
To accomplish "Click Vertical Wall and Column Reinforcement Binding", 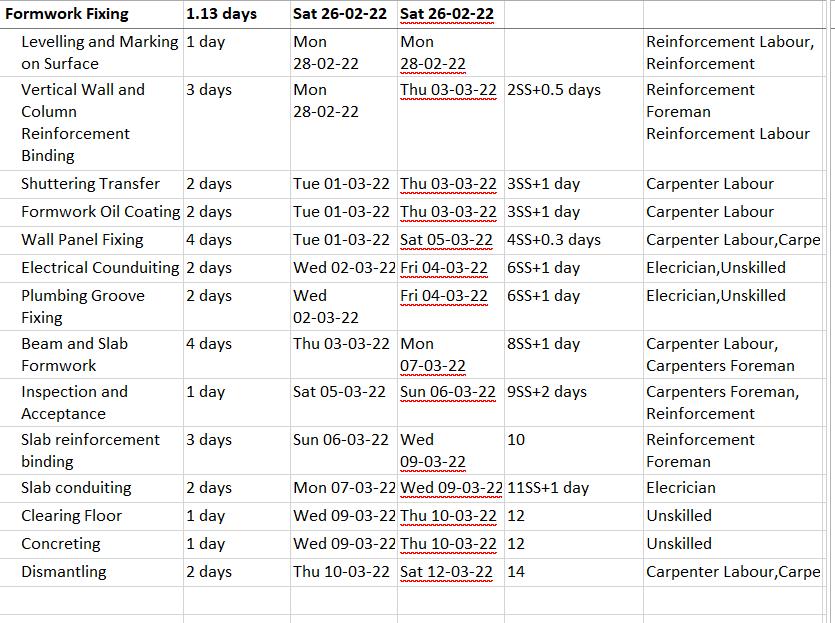I will tap(82, 122).
